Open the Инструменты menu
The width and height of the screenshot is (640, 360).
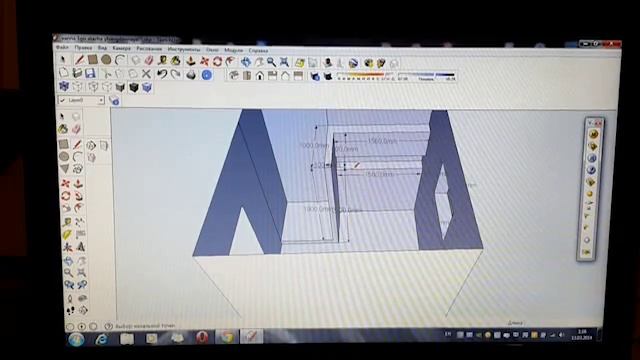pyautogui.click(x=184, y=49)
